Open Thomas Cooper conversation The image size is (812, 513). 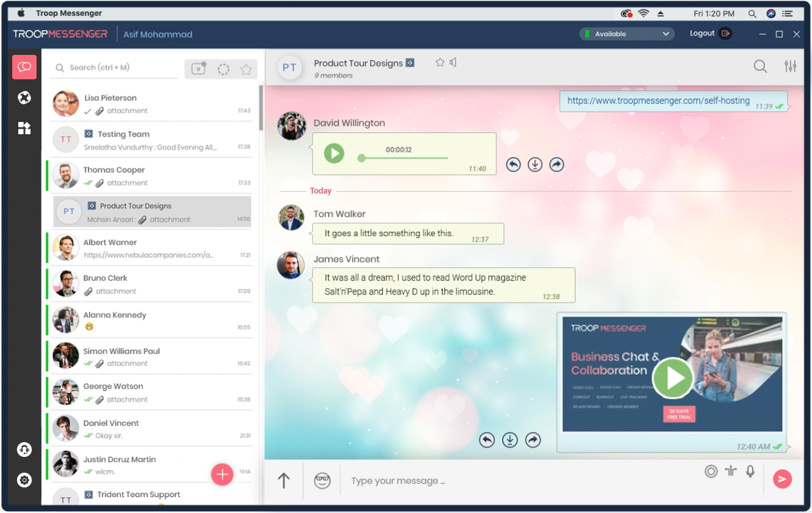tap(151, 176)
